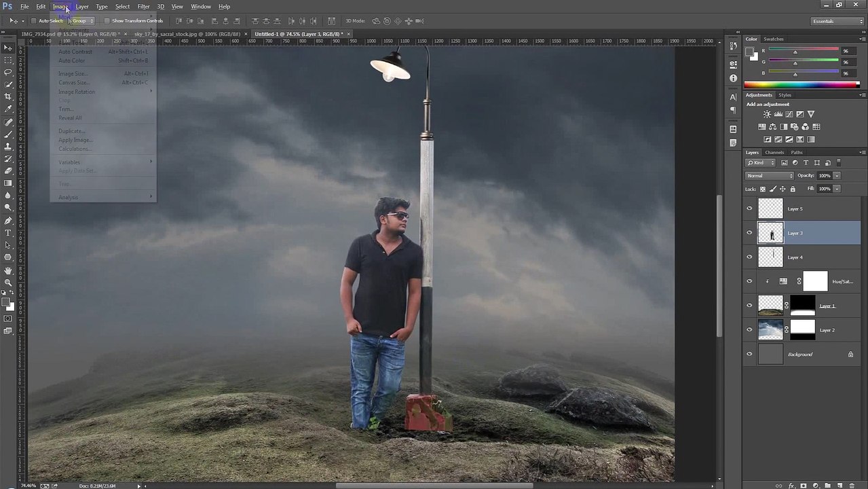Select the Move tool in toolbox

[x=8, y=48]
